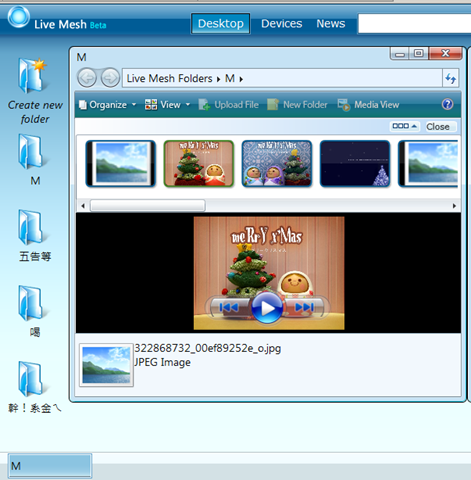
Task: Select the dark night Christmas tree thumbnail
Action: click(x=355, y=164)
